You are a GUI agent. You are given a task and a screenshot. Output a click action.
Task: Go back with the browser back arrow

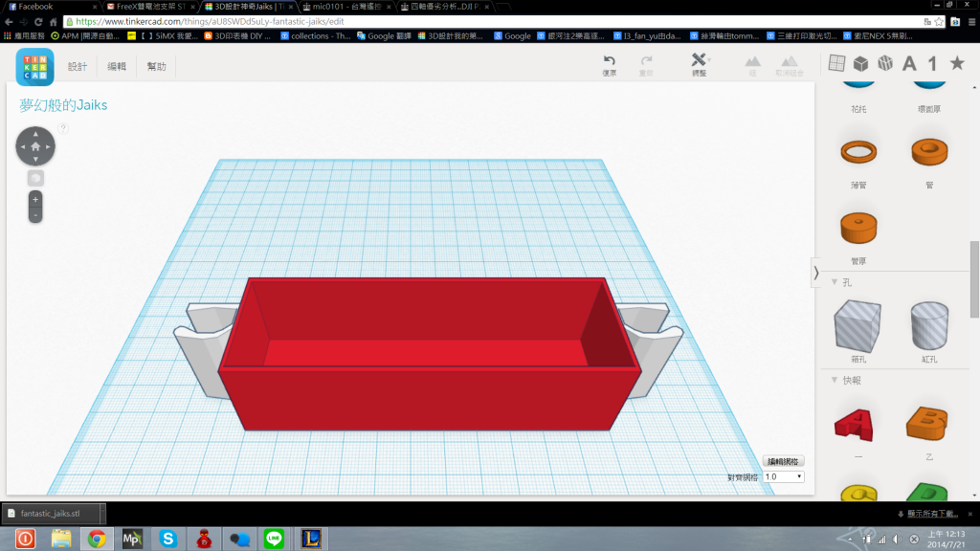[x=9, y=22]
